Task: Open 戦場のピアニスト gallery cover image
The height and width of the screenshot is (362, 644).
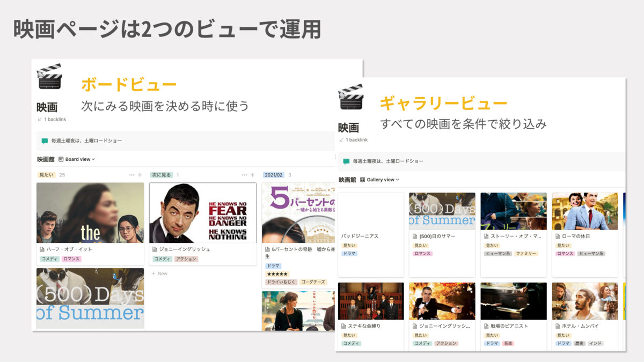Action: [x=514, y=301]
